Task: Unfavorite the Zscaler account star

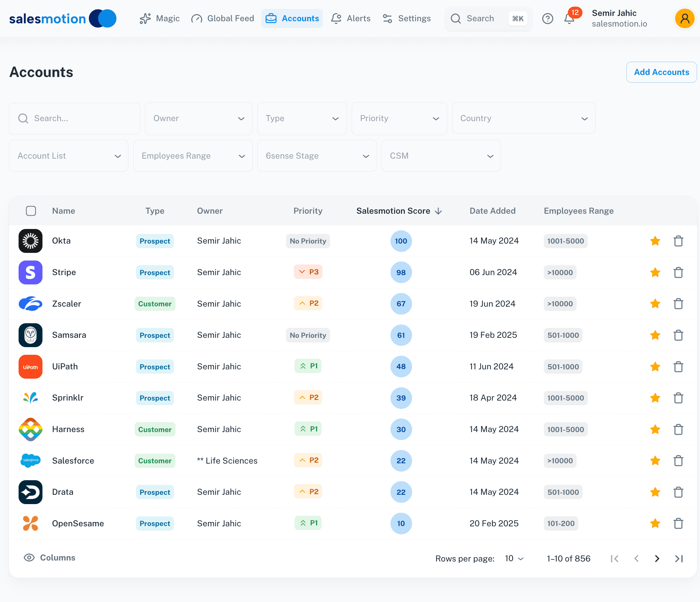Action: [x=655, y=304]
